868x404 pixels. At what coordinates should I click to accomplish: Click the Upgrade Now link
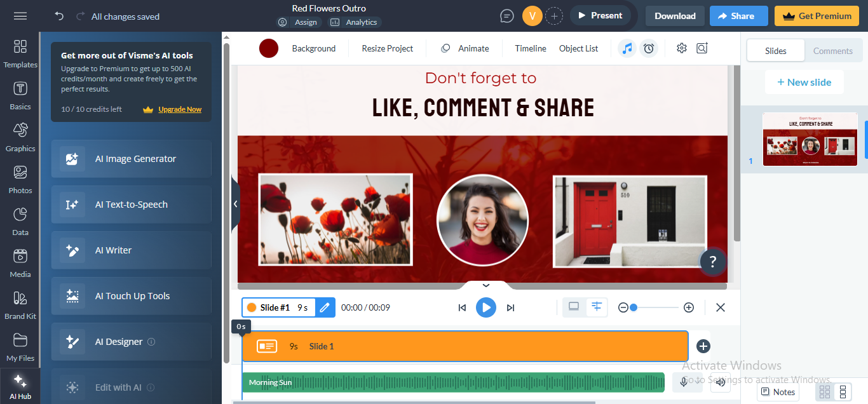[179, 109]
